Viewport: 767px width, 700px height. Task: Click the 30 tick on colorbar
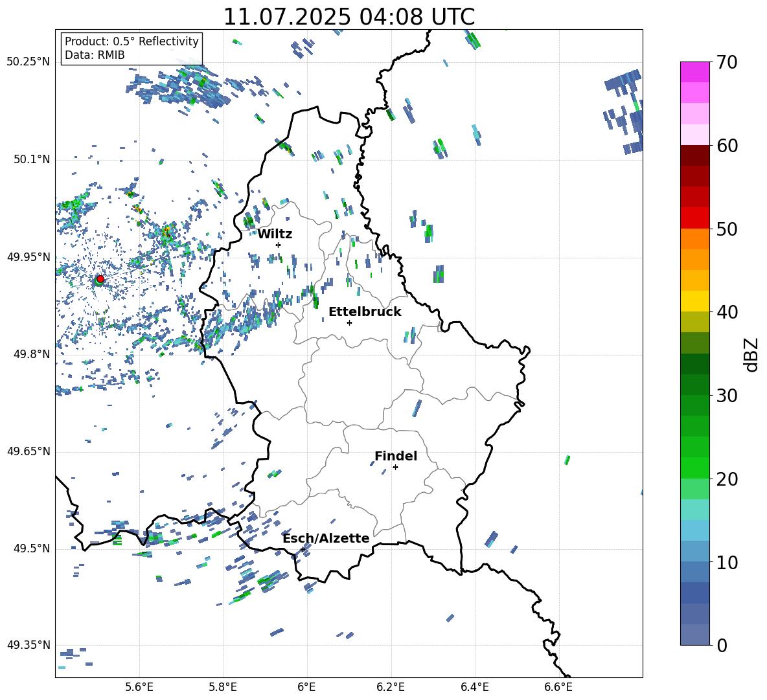[727, 396]
